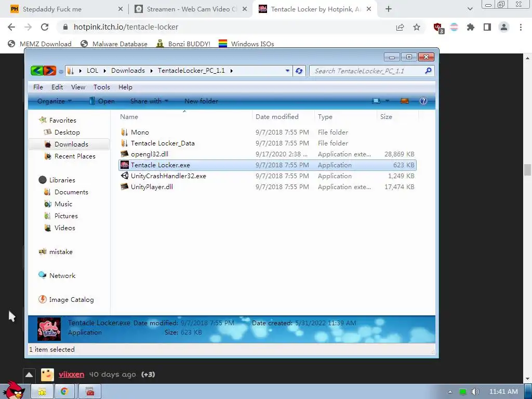
Task: Select the Tentacle Locker.exe file
Action: [268, 165]
